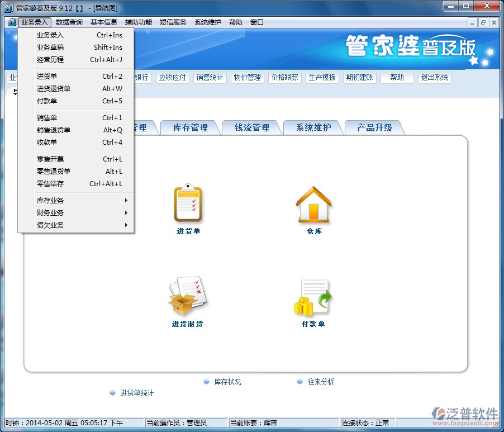Click the 帮助 toolbar button
The width and height of the screenshot is (504, 432).
point(397,77)
